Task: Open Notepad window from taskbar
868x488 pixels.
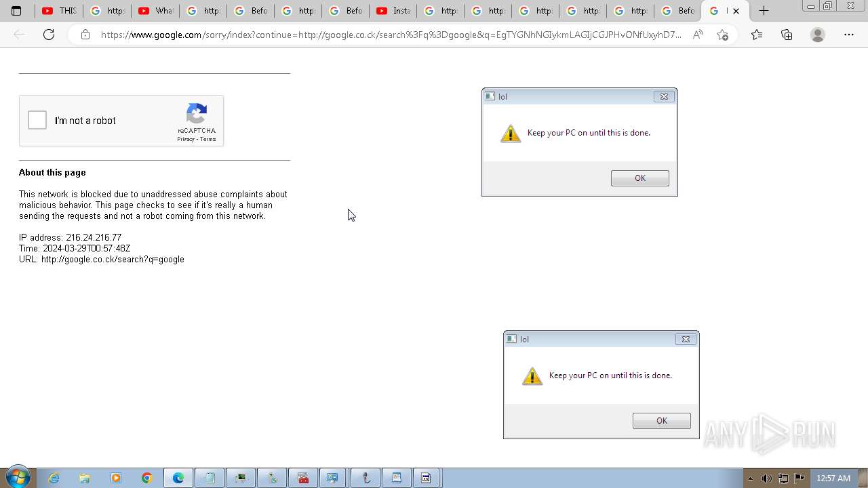Action: click(210, 478)
